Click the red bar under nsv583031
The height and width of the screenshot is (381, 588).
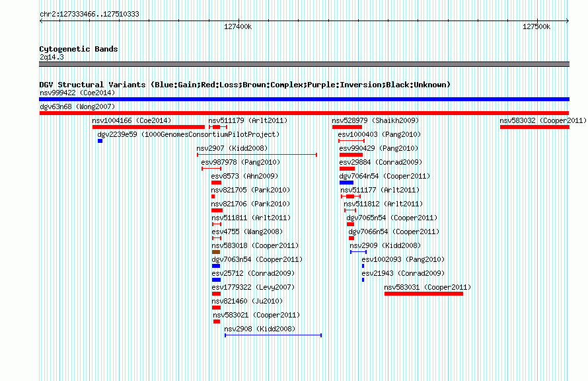pos(423,294)
